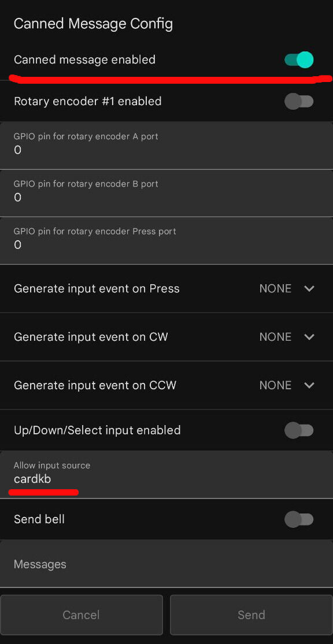Cancel the configuration changes
The width and height of the screenshot is (333, 644).
pyautogui.click(x=82, y=615)
